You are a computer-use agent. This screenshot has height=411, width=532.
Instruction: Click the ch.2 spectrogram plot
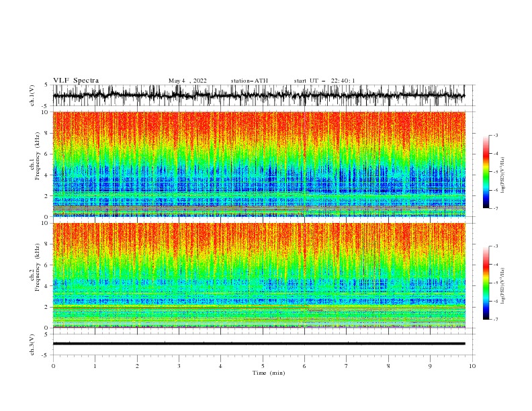(x=259, y=275)
